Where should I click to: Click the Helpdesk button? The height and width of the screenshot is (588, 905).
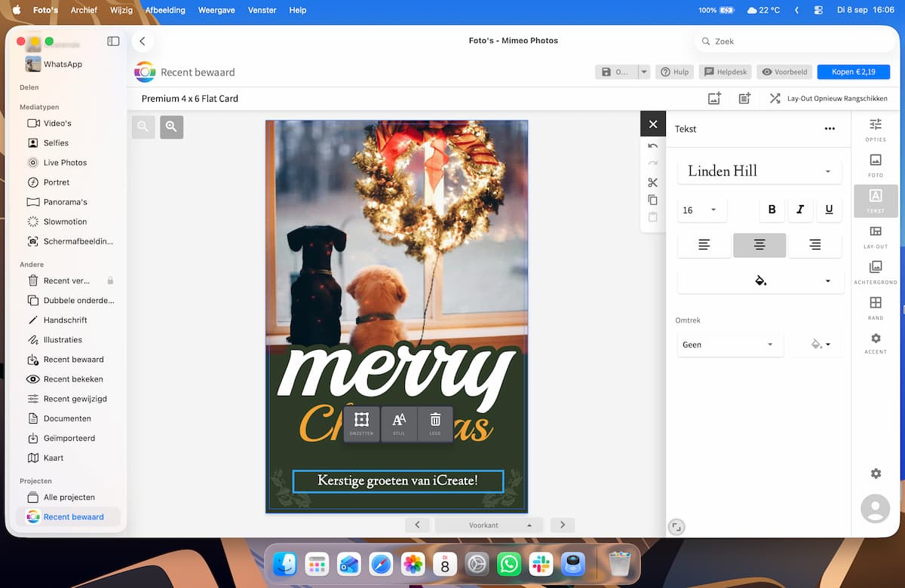coord(726,72)
